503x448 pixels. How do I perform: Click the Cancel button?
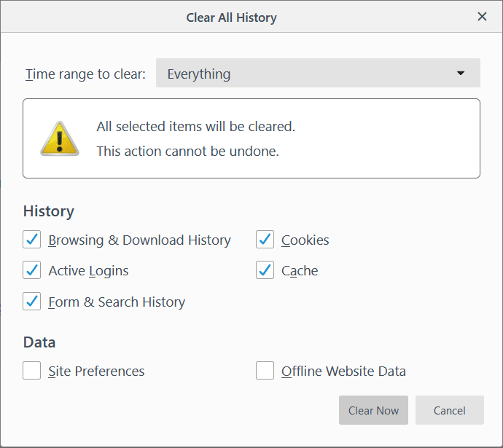tap(449, 410)
